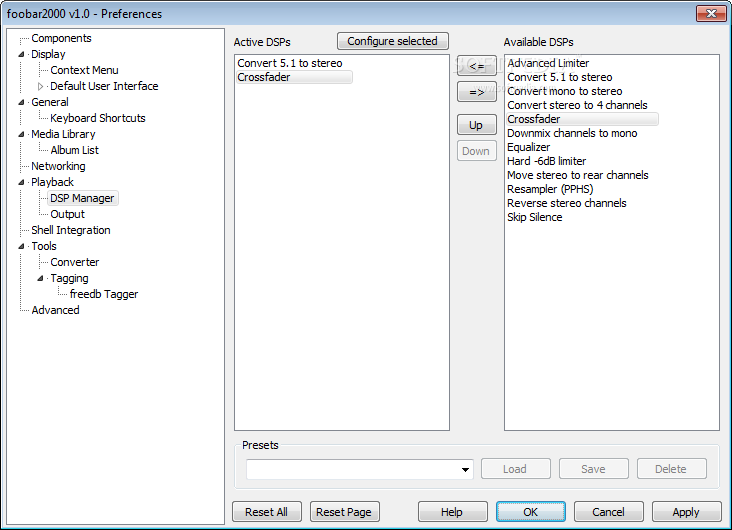Select Album List in the tree
The height and width of the screenshot is (530, 732).
pos(74,150)
